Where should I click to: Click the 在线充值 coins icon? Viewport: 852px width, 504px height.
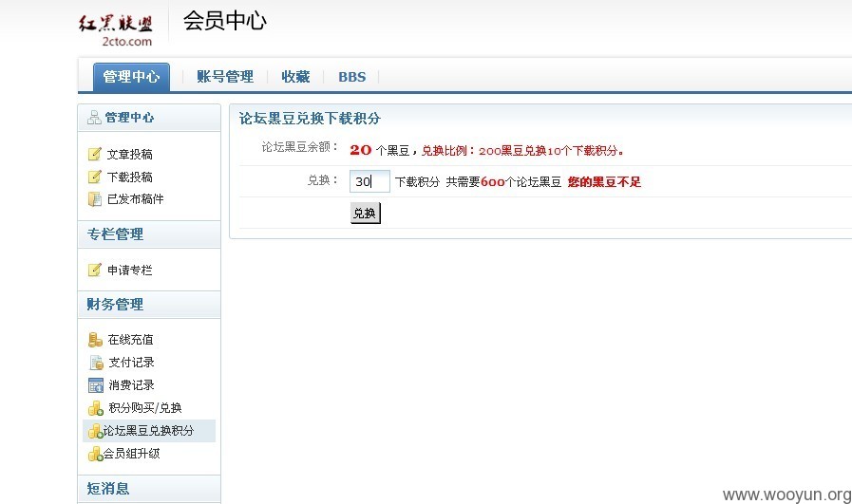click(x=95, y=340)
